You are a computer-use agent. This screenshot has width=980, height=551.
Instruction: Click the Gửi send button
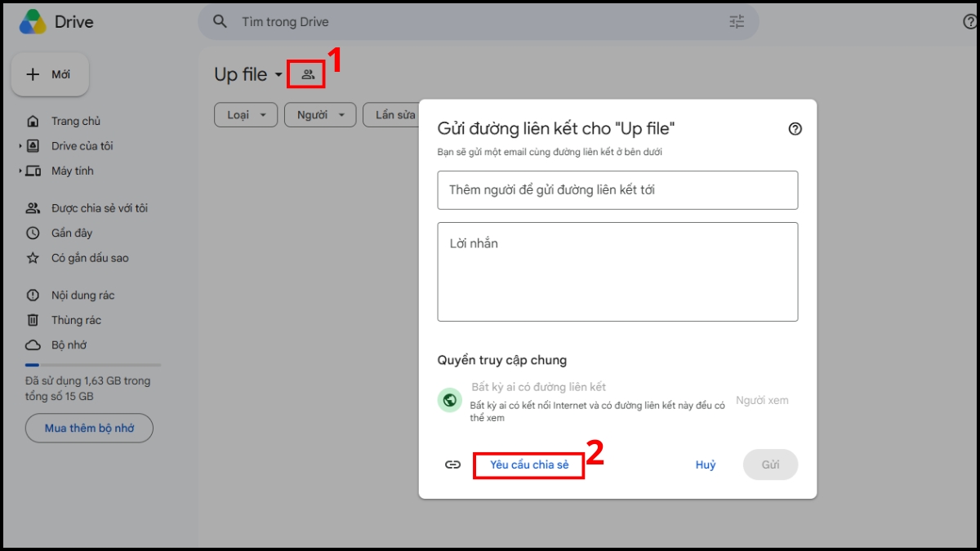[x=770, y=464]
